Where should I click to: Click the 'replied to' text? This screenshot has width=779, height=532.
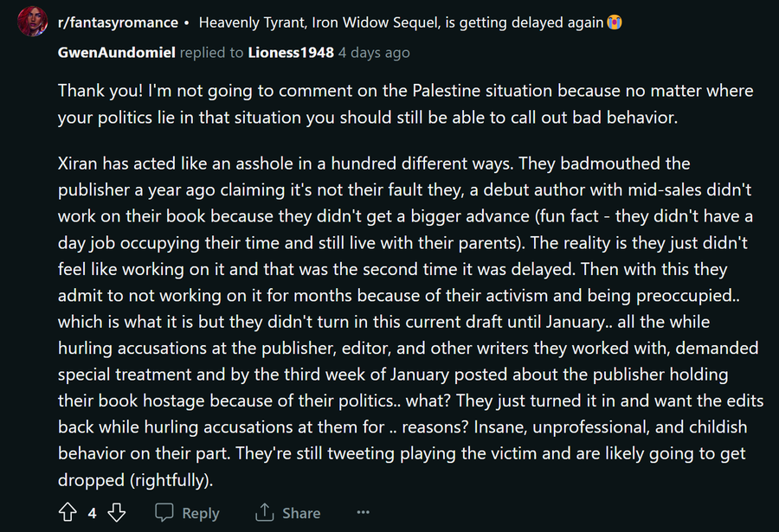(x=212, y=52)
